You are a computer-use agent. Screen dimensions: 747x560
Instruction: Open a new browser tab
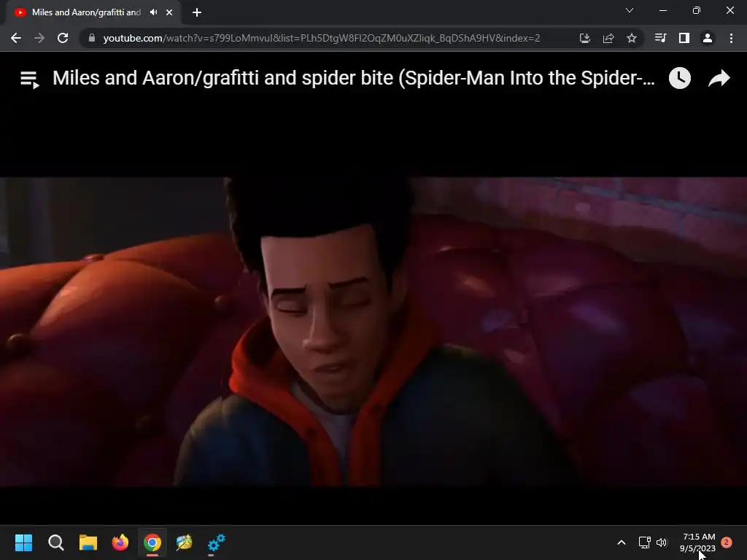pos(197,12)
